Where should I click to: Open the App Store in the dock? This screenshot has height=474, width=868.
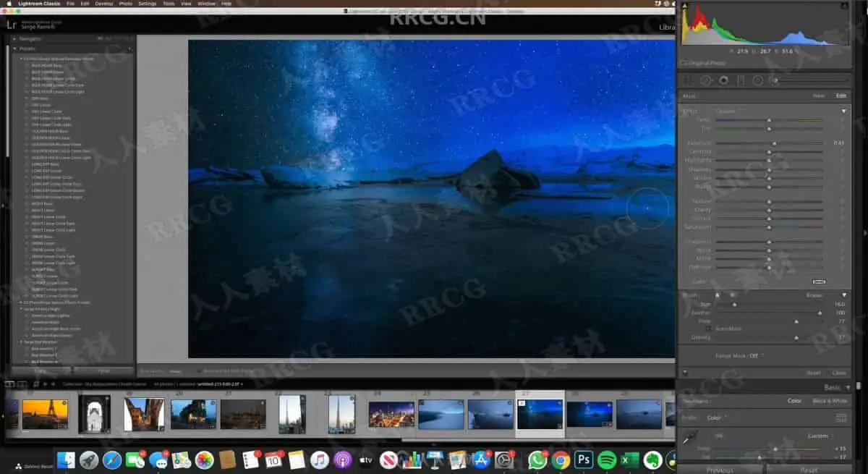click(481, 460)
